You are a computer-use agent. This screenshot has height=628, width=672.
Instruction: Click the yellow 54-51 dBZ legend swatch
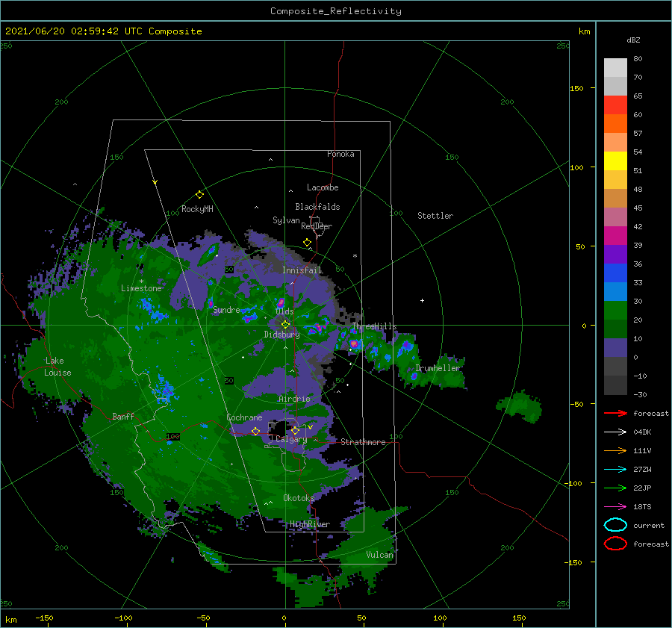click(x=615, y=161)
